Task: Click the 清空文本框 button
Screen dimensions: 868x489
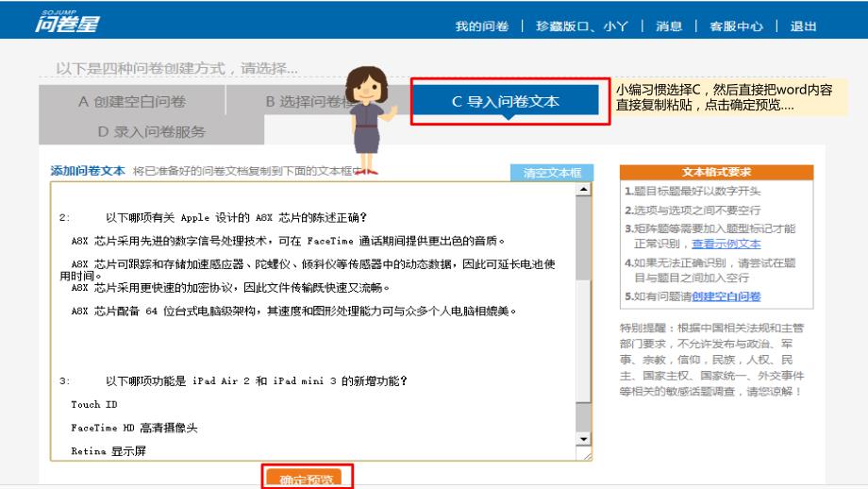Action: pos(552,173)
